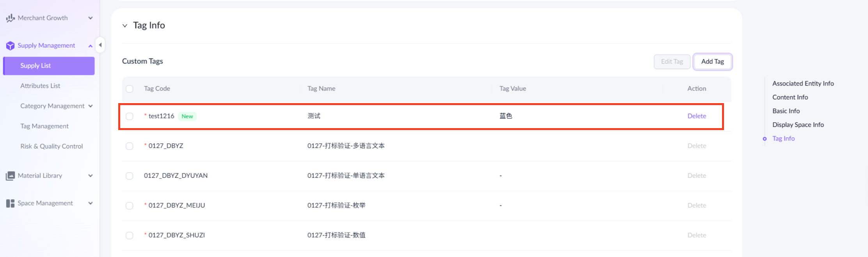Click the Supply Management cube icon
This screenshot has height=257, width=868.
[x=11, y=45]
